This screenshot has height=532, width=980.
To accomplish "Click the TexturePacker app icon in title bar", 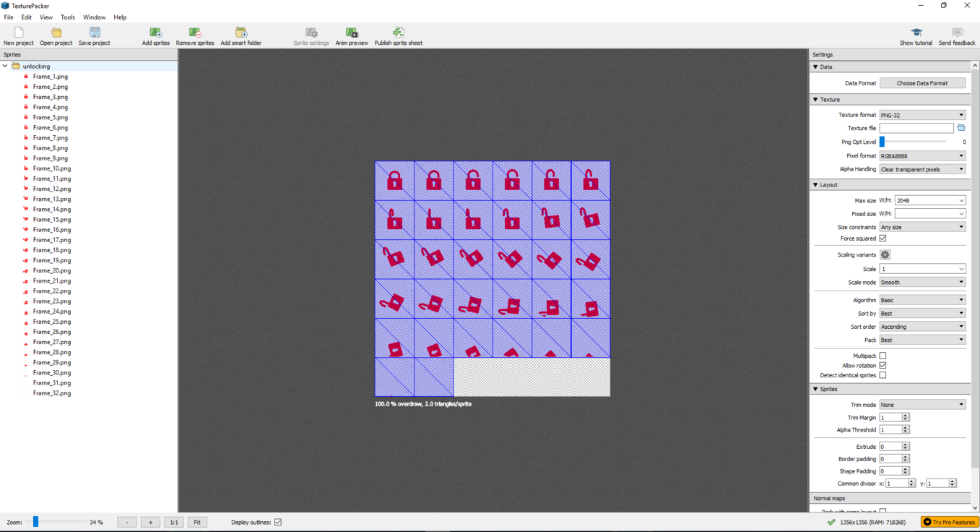I will tap(6, 6).
